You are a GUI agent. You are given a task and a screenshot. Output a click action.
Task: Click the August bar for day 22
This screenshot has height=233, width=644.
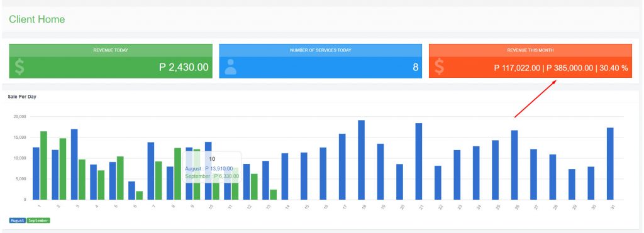(x=438, y=183)
